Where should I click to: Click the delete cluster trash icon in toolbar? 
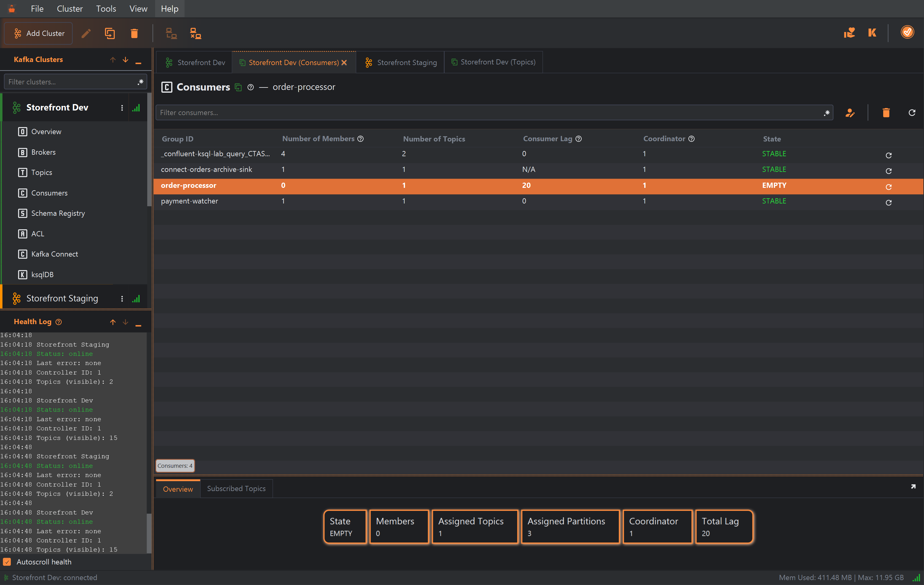tap(134, 33)
